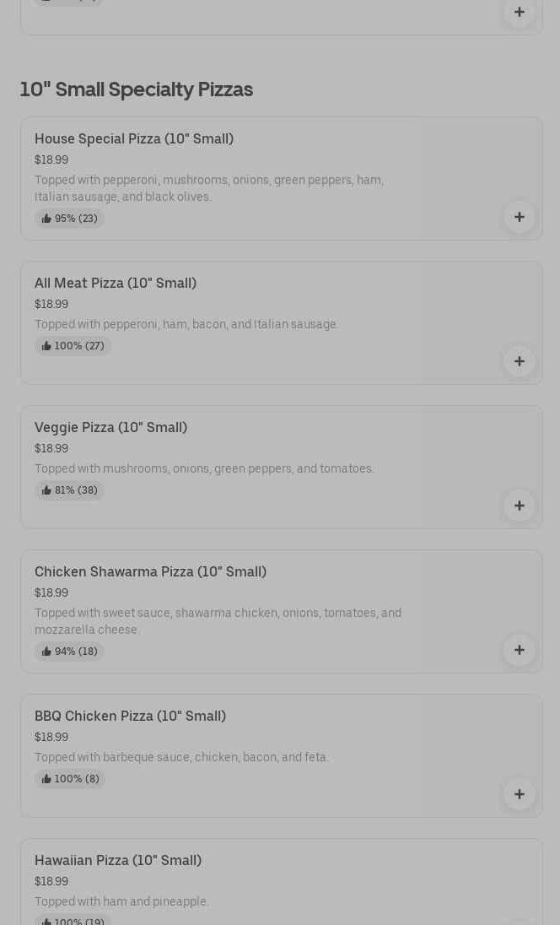Add All Meat Pizza to cart
The width and height of the screenshot is (560, 925).
click(x=520, y=361)
